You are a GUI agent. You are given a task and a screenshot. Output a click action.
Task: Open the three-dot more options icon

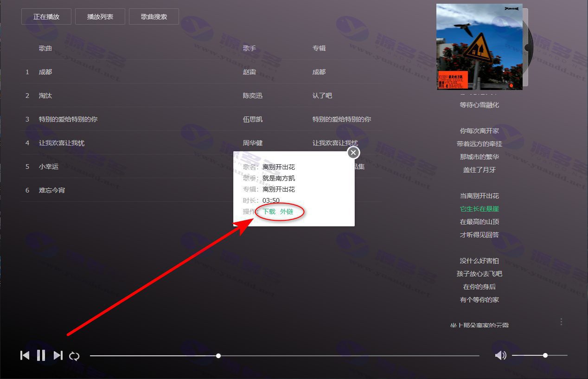click(x=562, y=321)
